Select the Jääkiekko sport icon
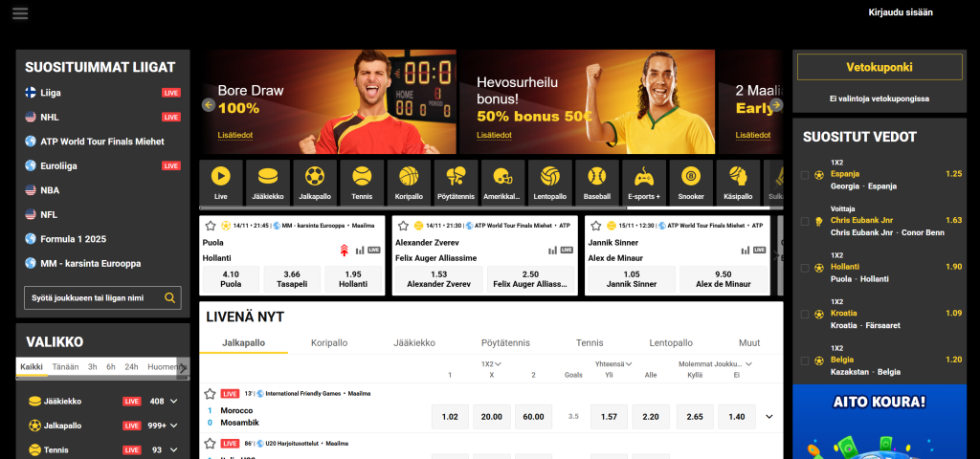980x459 pixels. point(267,182)
